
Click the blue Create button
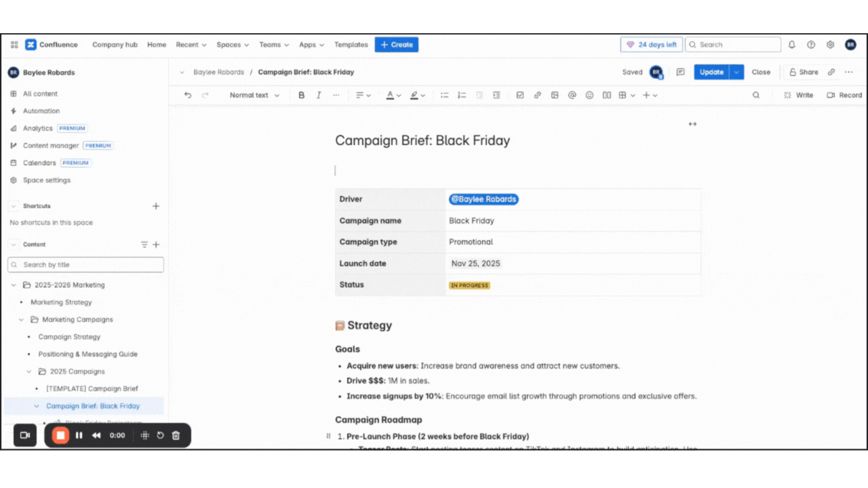pos(396,44)
